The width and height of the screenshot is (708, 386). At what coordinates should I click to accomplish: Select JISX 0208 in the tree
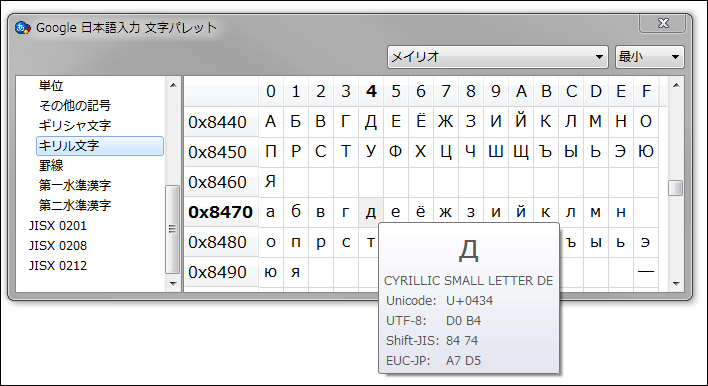click(x=57, y=245)
